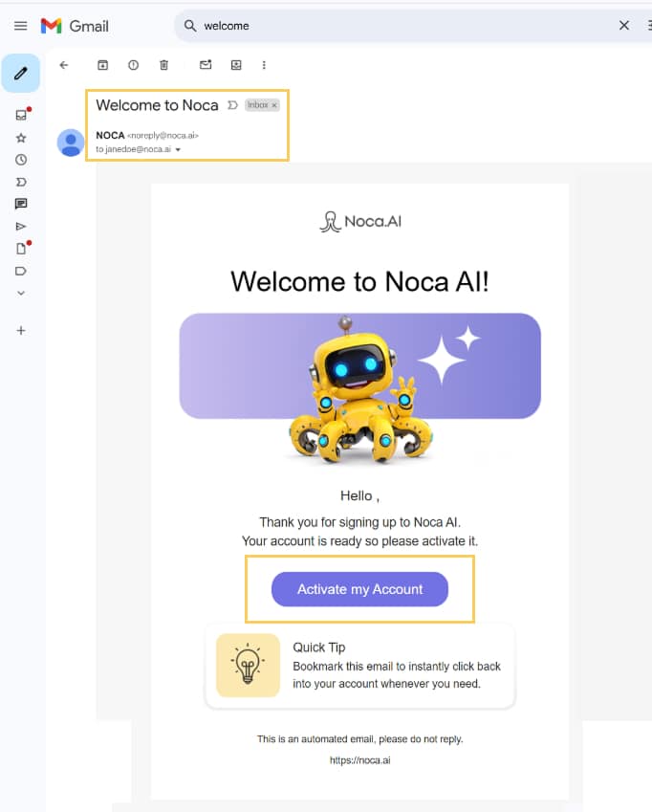Open Important from the sidebar
The image size is (652, 812).
click(21, 182)
